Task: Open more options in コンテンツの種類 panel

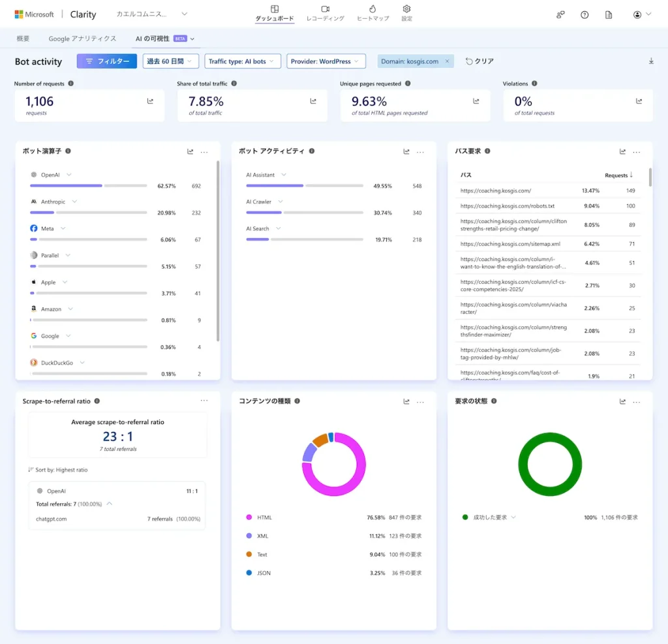Action: tap(421, 401)
